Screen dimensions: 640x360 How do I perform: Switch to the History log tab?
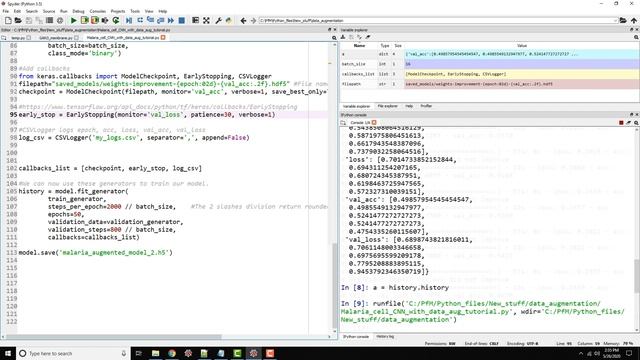pos(385,337)
